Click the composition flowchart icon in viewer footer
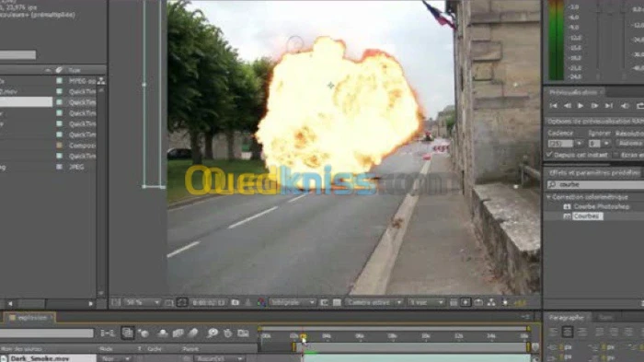 pos(491,302)
